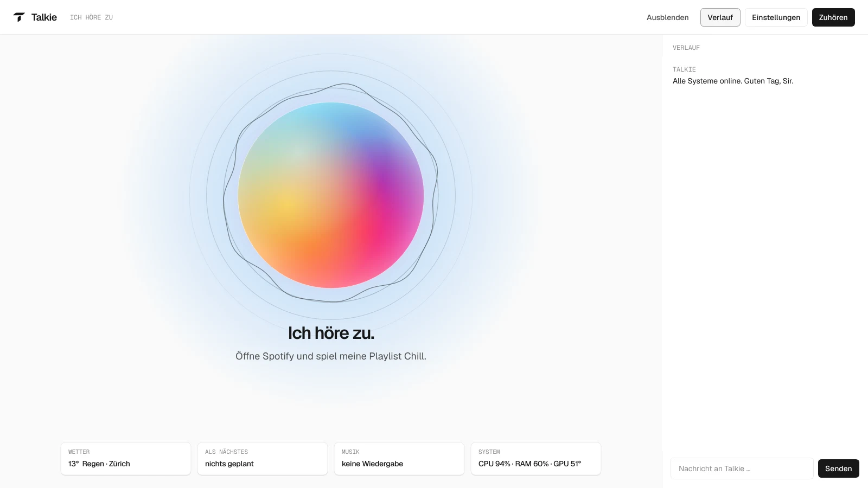
Task: Click the Talkie logo icon
Action: 19,17
